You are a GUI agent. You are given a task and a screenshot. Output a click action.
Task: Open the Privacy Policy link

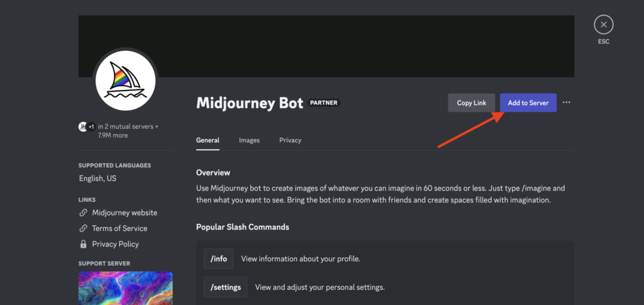(116, 244)
